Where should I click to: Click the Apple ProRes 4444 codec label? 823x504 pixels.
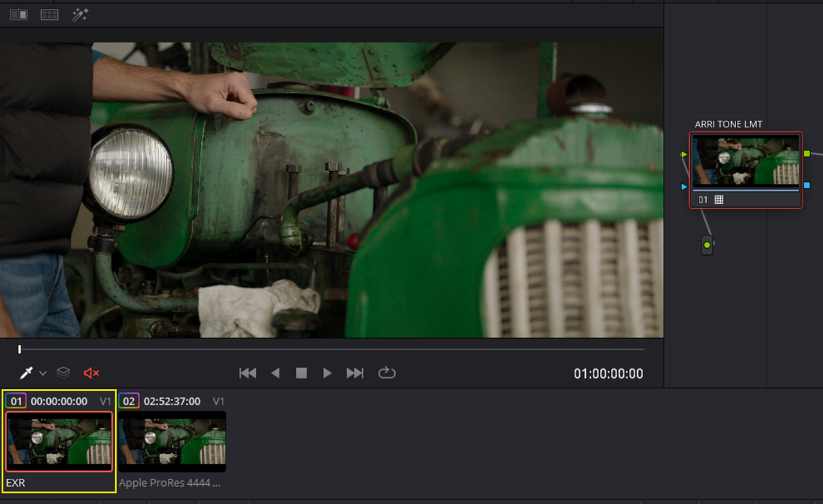pos(170,483)
